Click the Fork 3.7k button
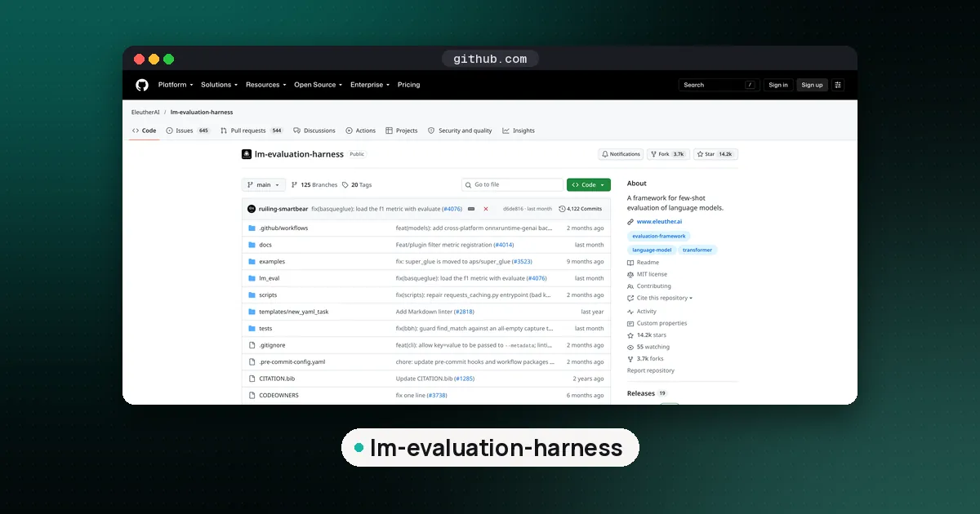The height and width of the screenshot is (514, 980). (668, 154)
